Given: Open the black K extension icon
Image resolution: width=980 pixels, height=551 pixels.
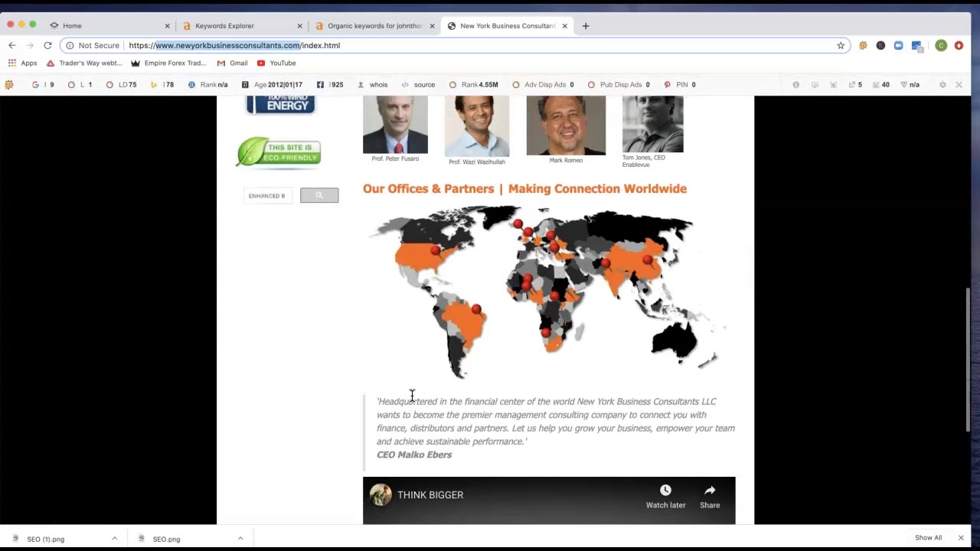Looking at the screenshot, I should [880, 45].
